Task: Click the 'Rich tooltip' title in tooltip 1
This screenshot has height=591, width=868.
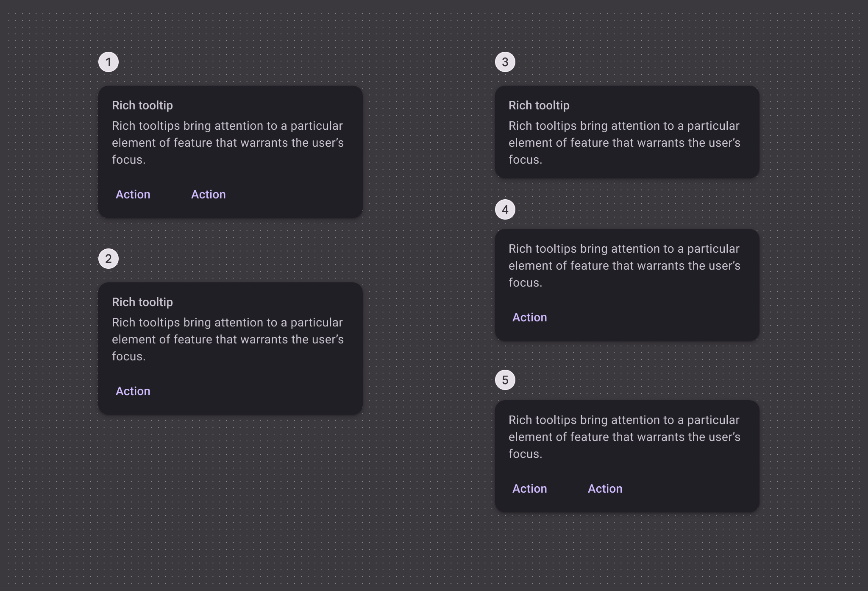Action: point(142,106)
